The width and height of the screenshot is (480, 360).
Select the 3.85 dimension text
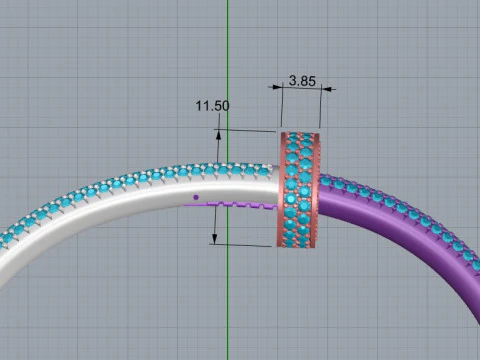point(302,81)
